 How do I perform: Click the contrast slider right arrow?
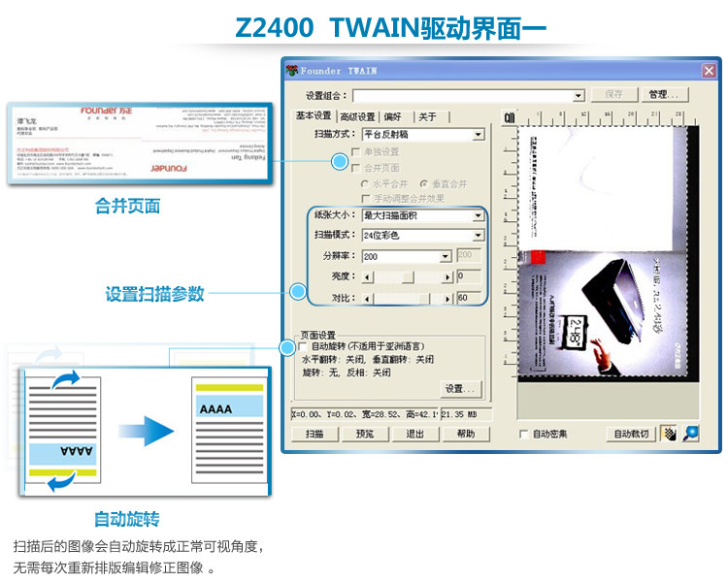[447, 299]
